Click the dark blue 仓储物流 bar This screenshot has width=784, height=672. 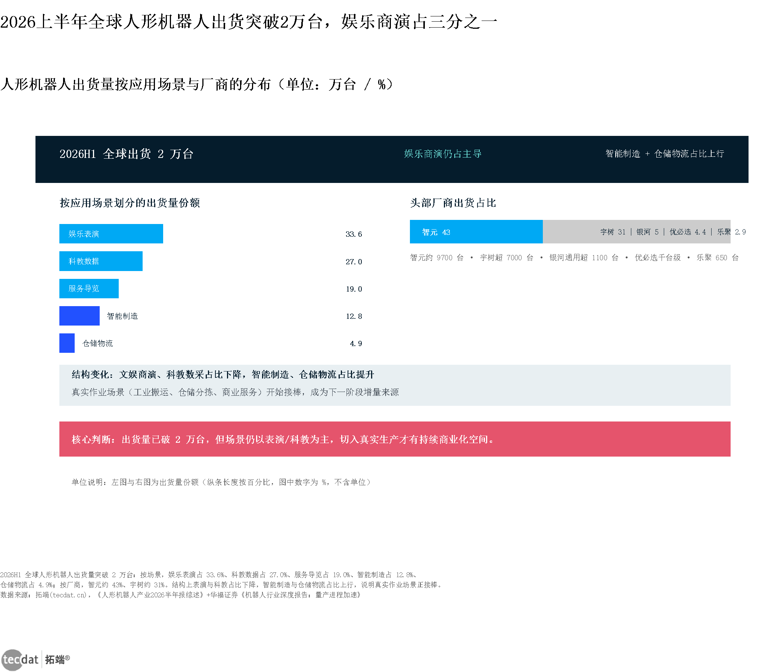click(x=67, y=343)
